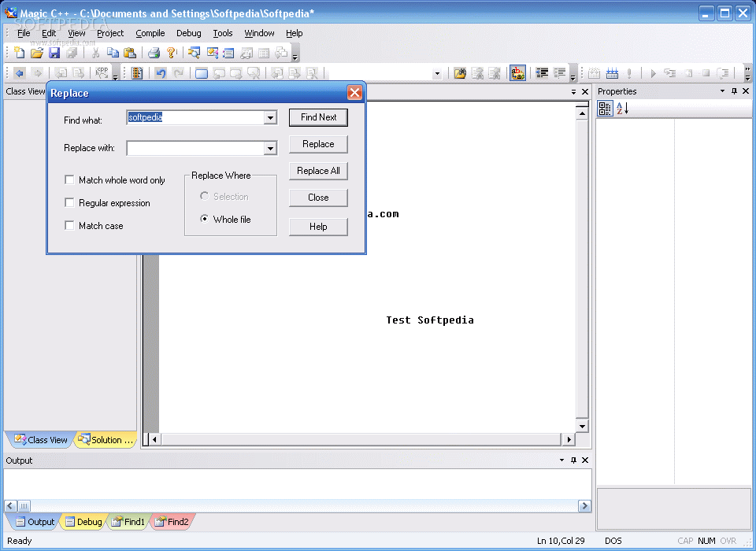
Task: Open the empty combo box dropdown in the second toolbar
Action: pos(437,74)
